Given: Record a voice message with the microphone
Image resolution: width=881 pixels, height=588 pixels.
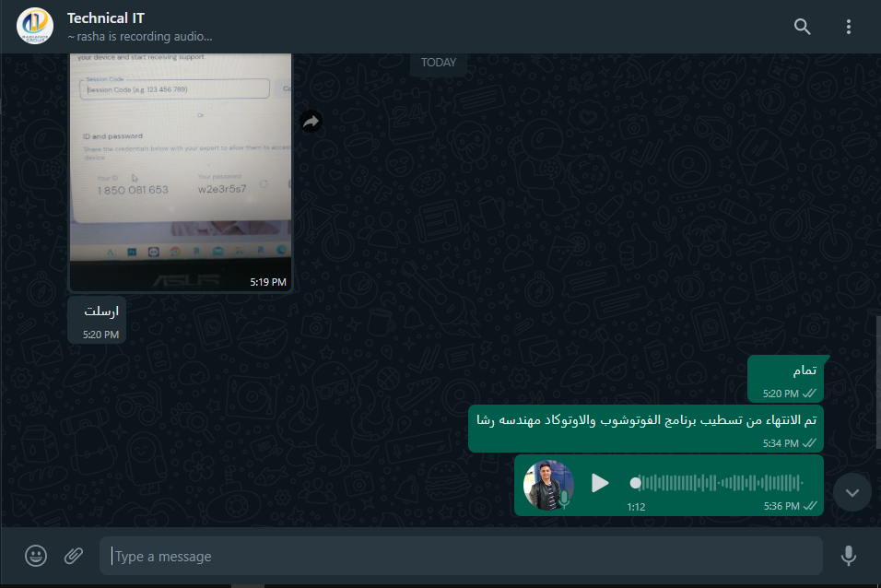Looking at the screenshot, I should (849, 556).
